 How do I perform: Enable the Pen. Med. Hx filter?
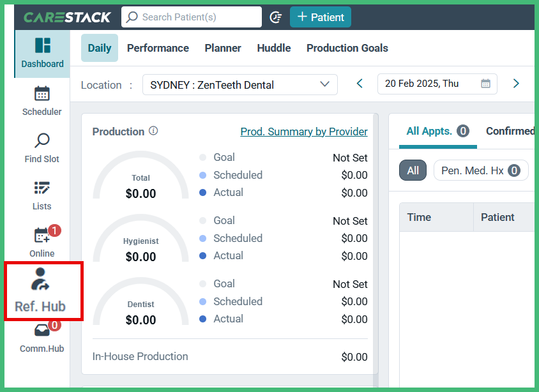click(481, 170)
